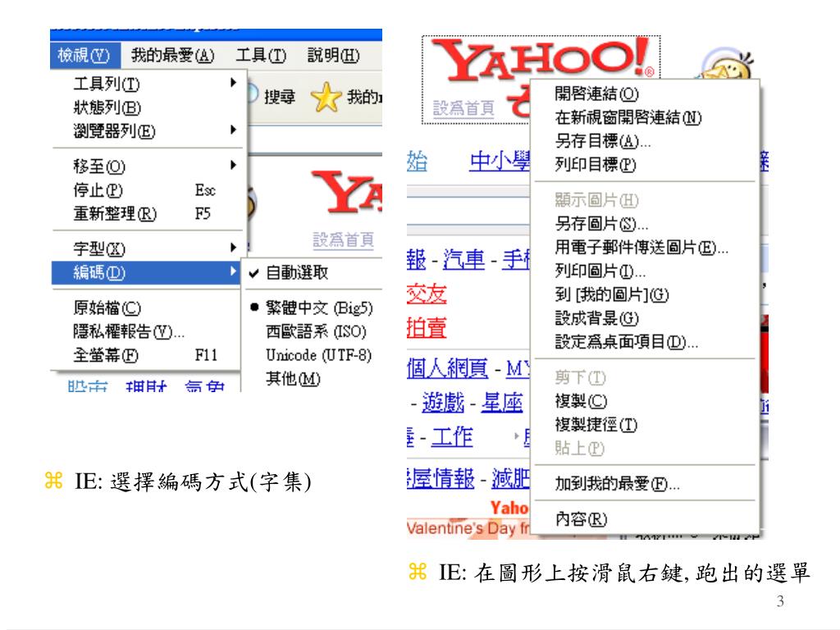Click the 工作 link
The image size is (840, 630).
pyautogui.click(x=452, y=437)
